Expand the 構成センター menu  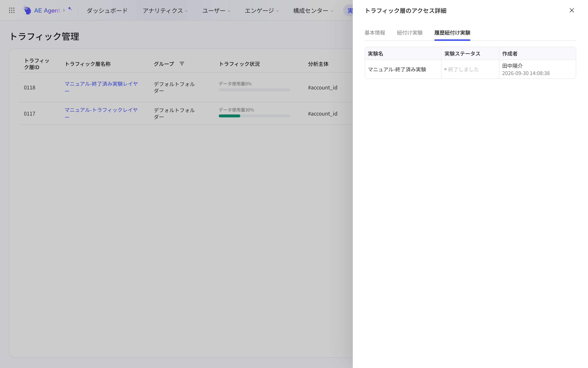tap(313, 10)
